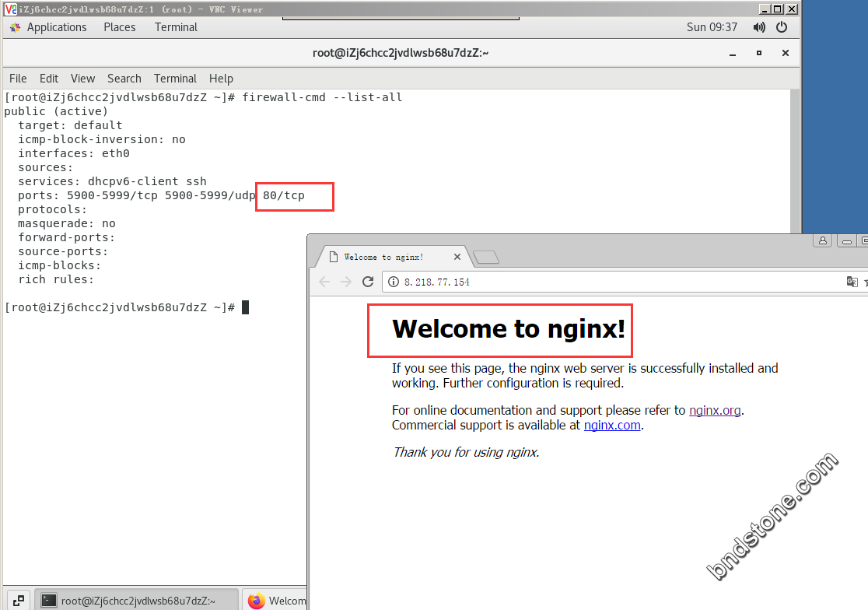Open the File menu in terminal
Screen dimensions: 868x610
click(x=18, y=79)
